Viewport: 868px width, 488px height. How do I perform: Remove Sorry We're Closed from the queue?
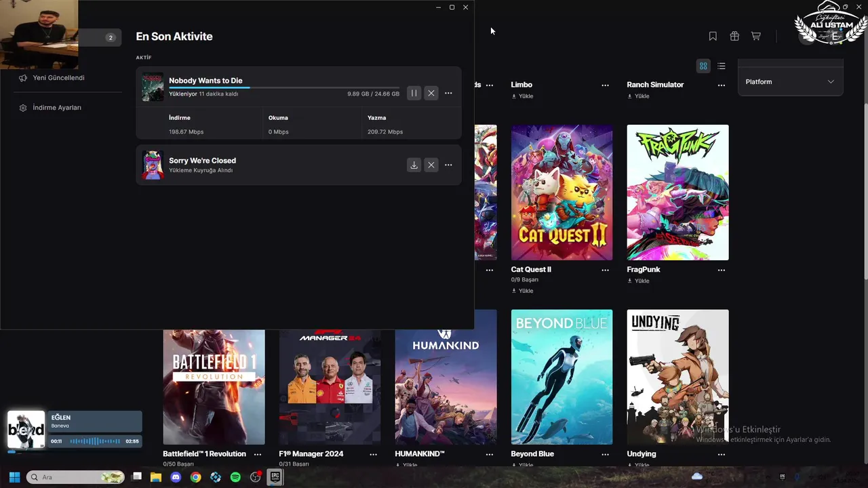pyautogui.click(x=431, y=165)
